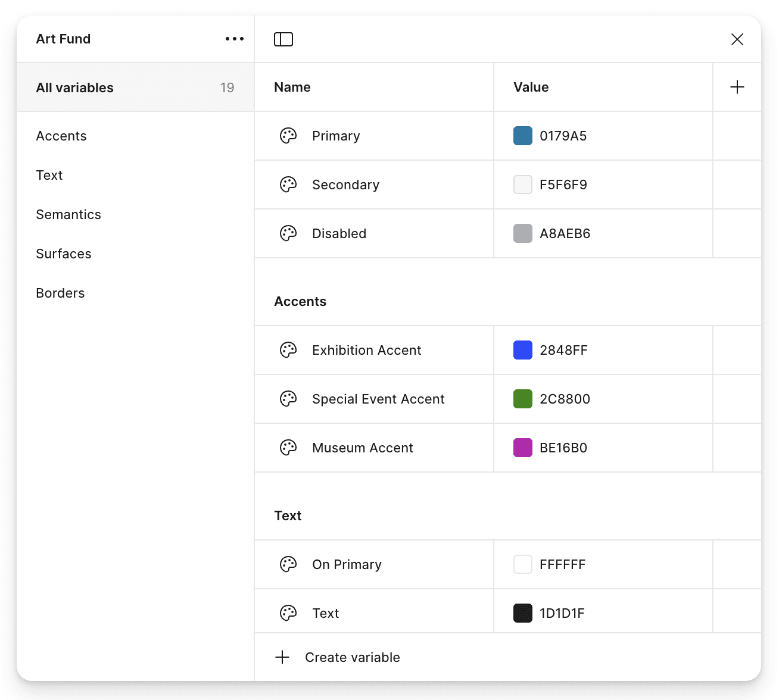
Task: Select the Exhibition Accent variable name
Action: point(366,350)
